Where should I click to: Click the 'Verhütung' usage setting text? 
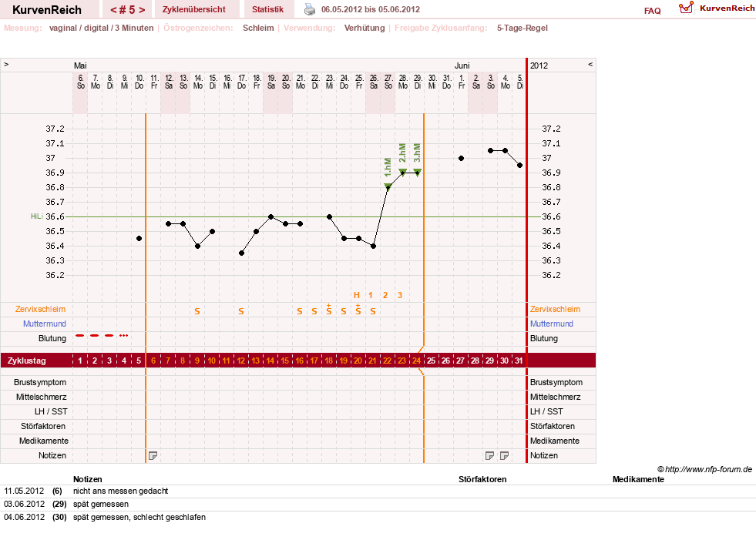pyautogui.click(x=365, y=28)
